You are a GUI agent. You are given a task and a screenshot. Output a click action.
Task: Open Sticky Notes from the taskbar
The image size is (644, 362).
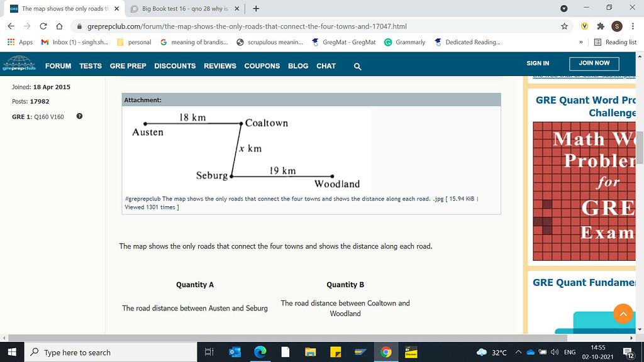pos(336,352)
